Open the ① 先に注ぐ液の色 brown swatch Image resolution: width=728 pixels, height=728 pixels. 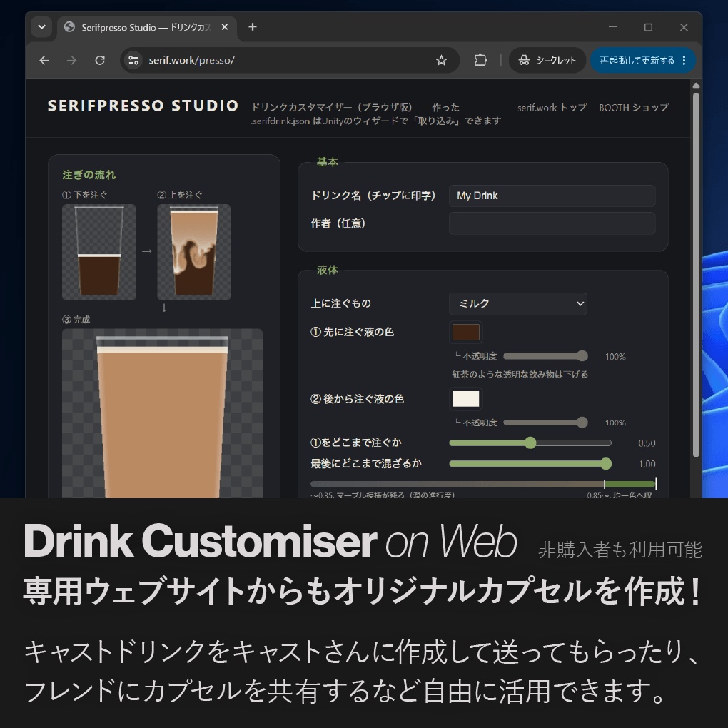[465, 333]
